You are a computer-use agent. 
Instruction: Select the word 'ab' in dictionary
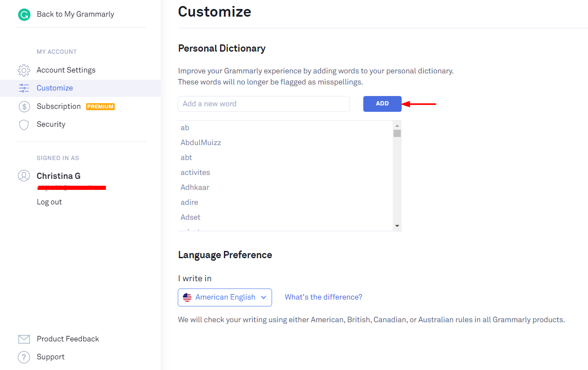coord(185,128)
